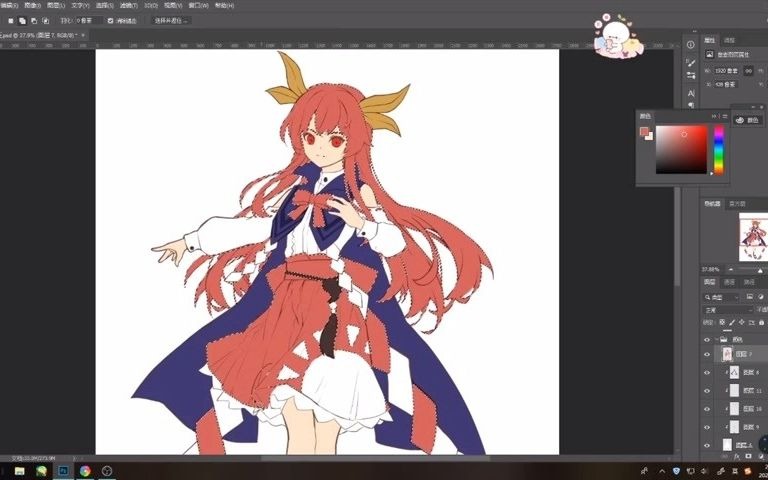Screen dimensions: 768x480
Task: Click the canvas horizontal scrollbar
Action: coord(375,458)
